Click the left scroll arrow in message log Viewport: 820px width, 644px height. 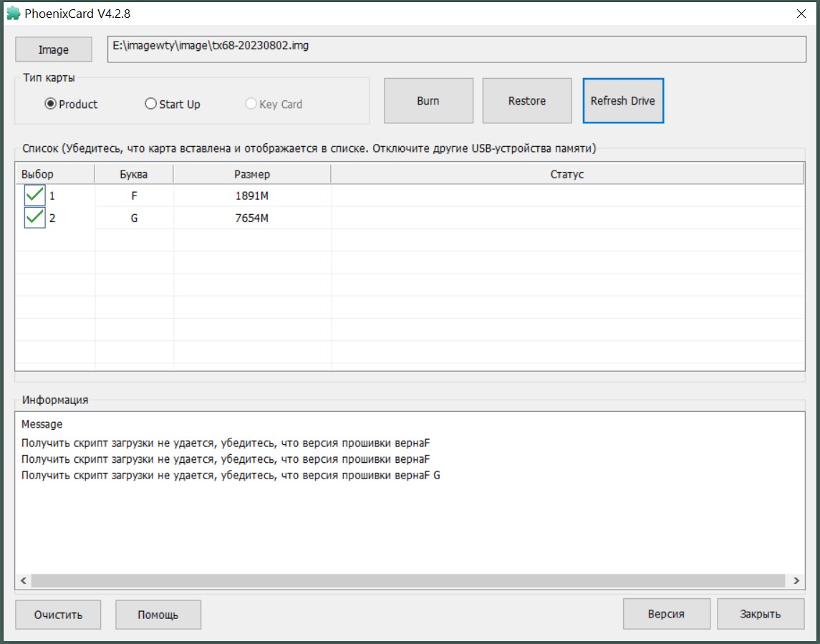pos(23,581)
